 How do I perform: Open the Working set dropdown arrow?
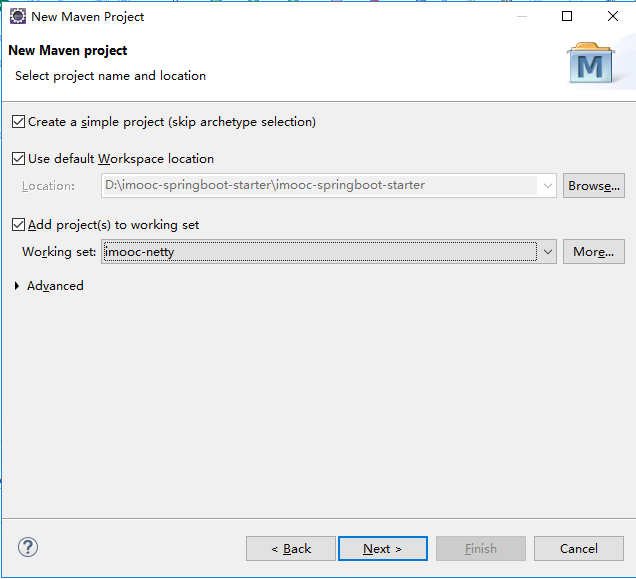tap(548, 252)
